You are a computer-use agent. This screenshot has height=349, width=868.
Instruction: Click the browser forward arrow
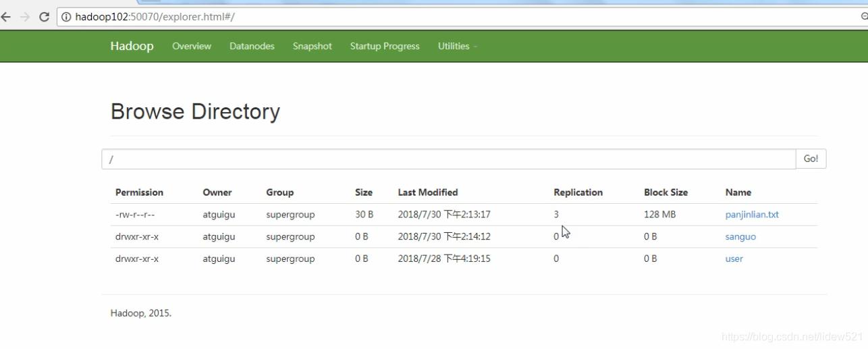25,17
